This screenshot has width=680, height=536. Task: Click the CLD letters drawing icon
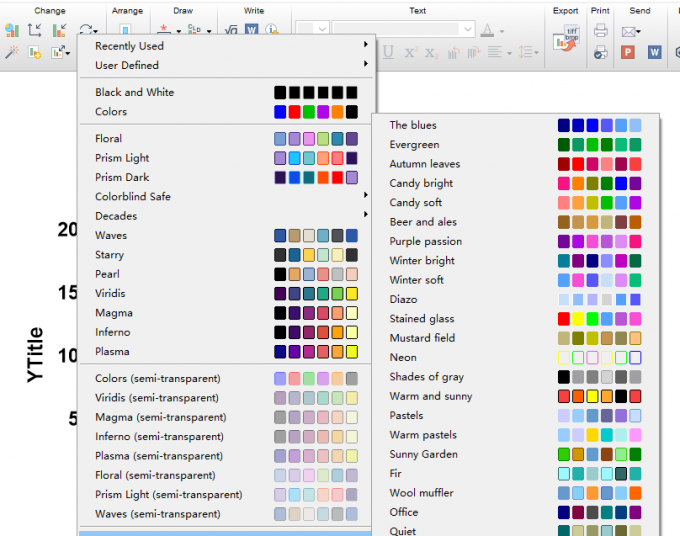pos(194,29)
